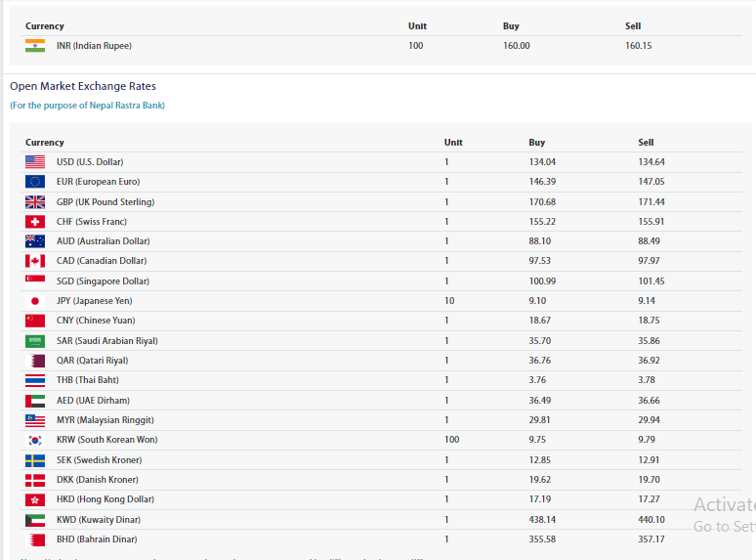Click the Saudi Arabian flag for SAR
This screenshot has height=560, width=756.
tap(35, 341)
